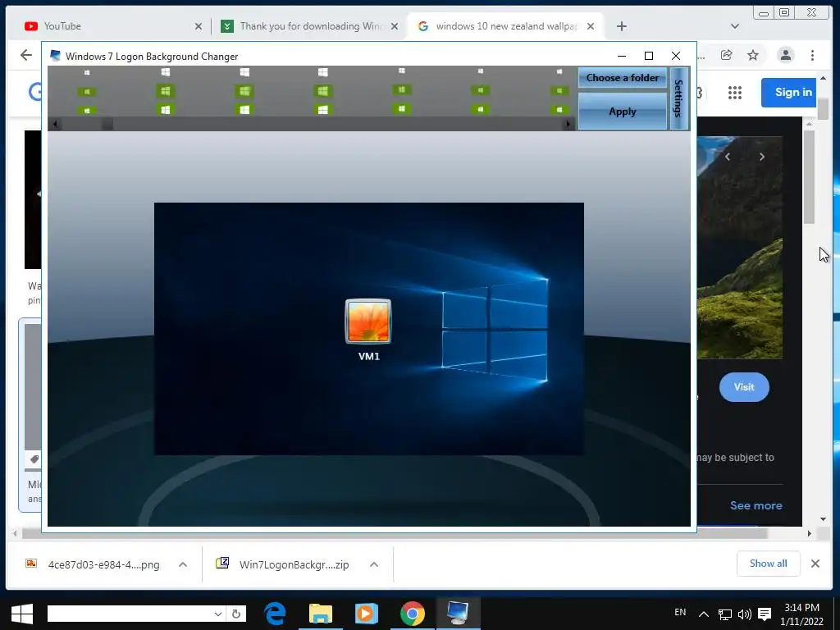Open a new Chrome tab

tap(622, 26)
